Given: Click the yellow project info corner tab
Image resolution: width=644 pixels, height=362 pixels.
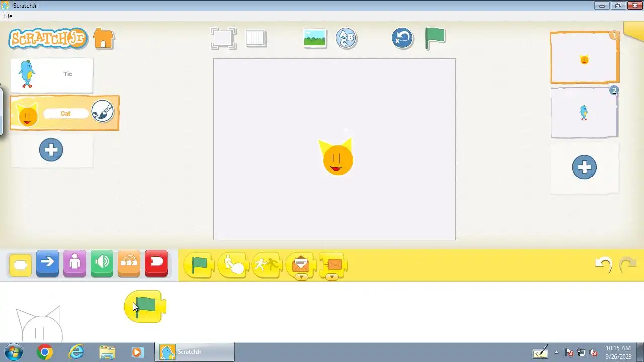Looking at the screenshot, I should point(634,30).
